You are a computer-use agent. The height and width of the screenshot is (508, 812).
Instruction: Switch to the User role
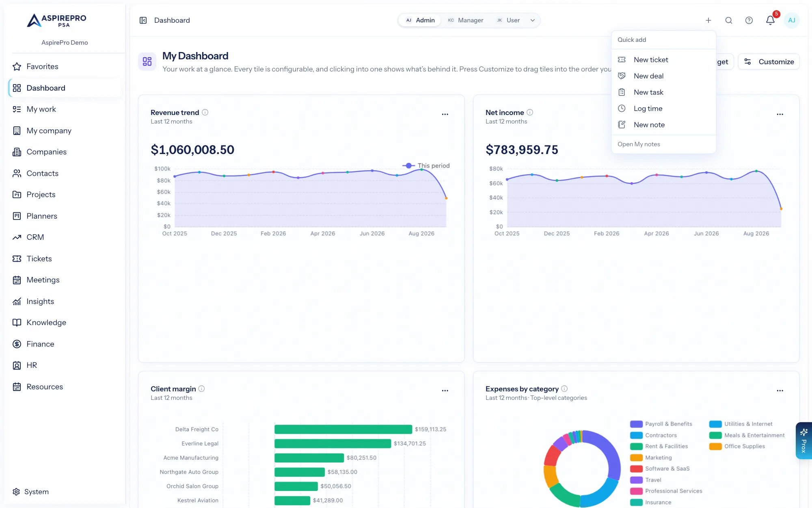[508, 20]
